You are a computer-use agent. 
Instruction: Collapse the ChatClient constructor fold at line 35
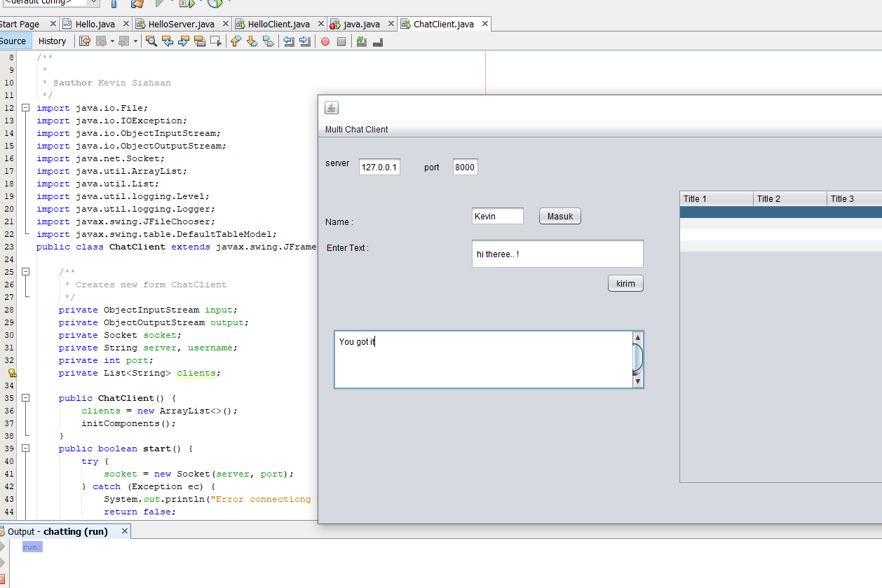(x=25, y=398)
